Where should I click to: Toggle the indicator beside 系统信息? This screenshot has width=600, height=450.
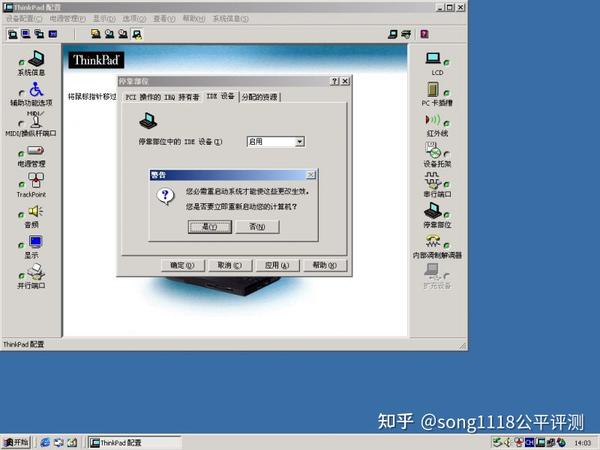(x=21, y=62)
